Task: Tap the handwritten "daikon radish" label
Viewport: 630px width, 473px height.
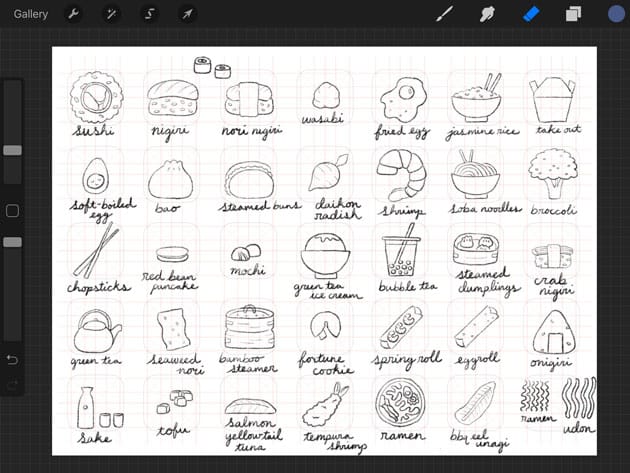Action: pyautogui.click(x=338, y=209)
